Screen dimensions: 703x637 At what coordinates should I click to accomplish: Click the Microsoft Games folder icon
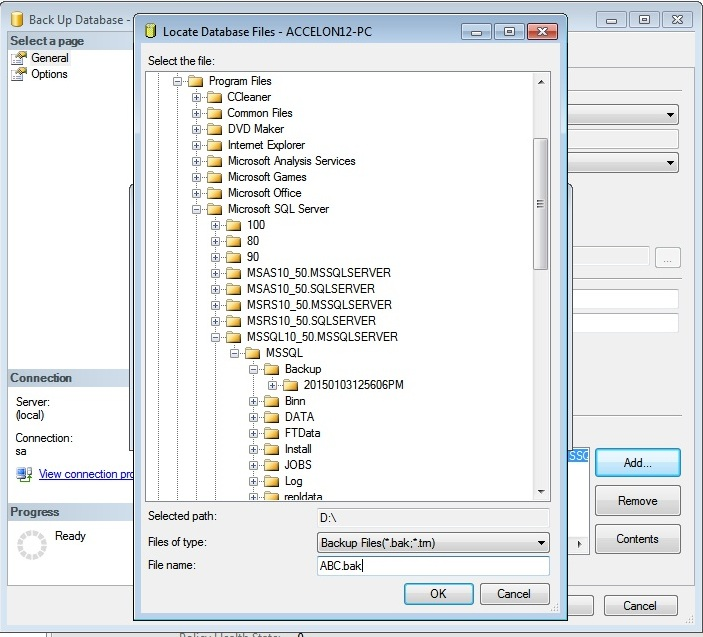[x=215, y=178]
